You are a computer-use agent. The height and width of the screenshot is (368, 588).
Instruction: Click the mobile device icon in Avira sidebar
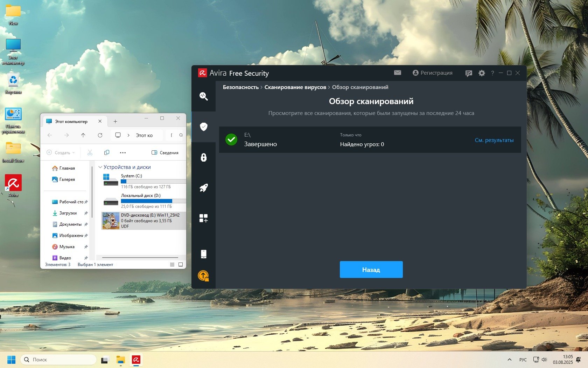(x=203, y=254)
